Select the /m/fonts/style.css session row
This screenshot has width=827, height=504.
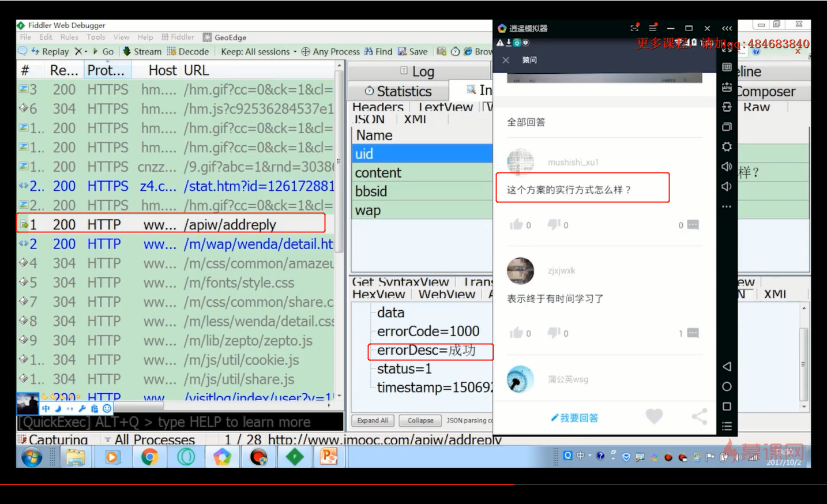(176, 283)
